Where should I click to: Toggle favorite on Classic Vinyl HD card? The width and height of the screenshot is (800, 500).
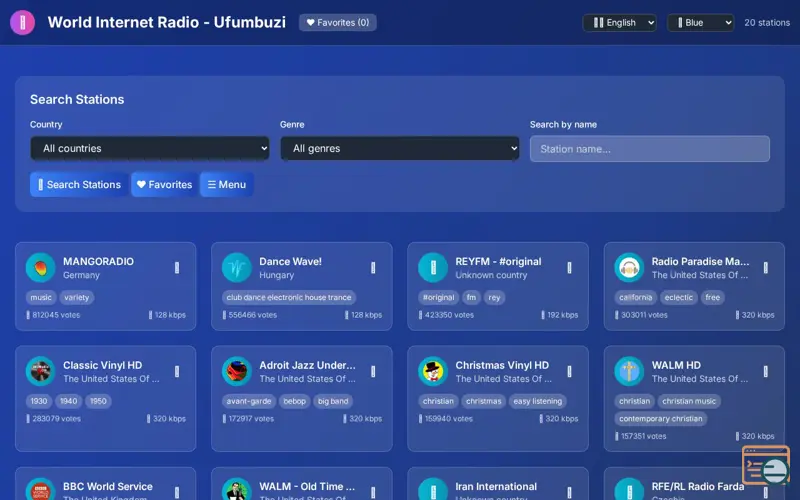(177, 371)
